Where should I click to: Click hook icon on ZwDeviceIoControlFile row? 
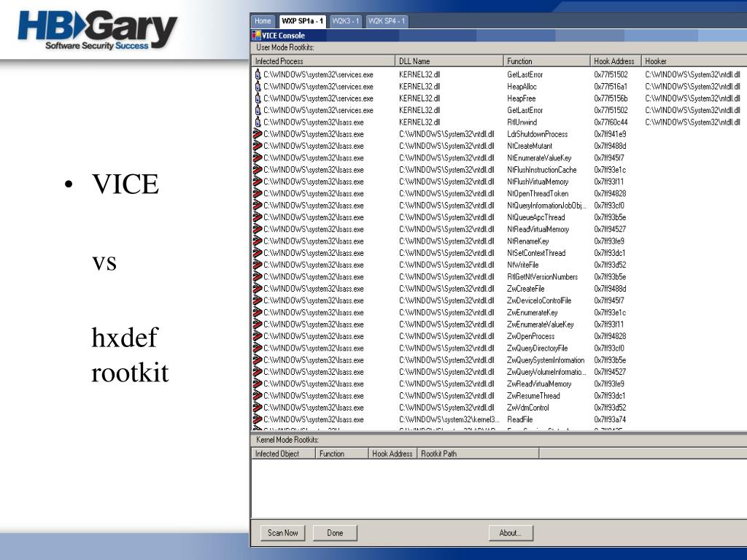(x=258, y=300)
